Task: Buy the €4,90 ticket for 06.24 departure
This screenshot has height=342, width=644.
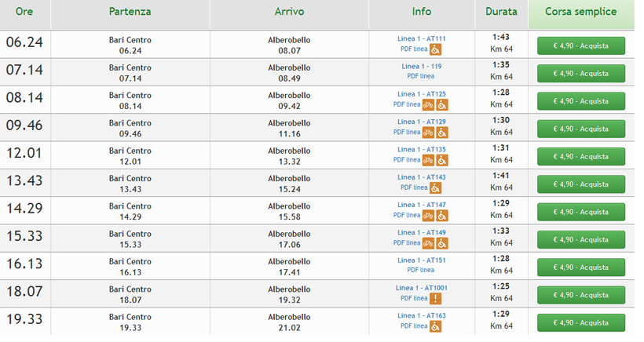Action: click(580, 45)
